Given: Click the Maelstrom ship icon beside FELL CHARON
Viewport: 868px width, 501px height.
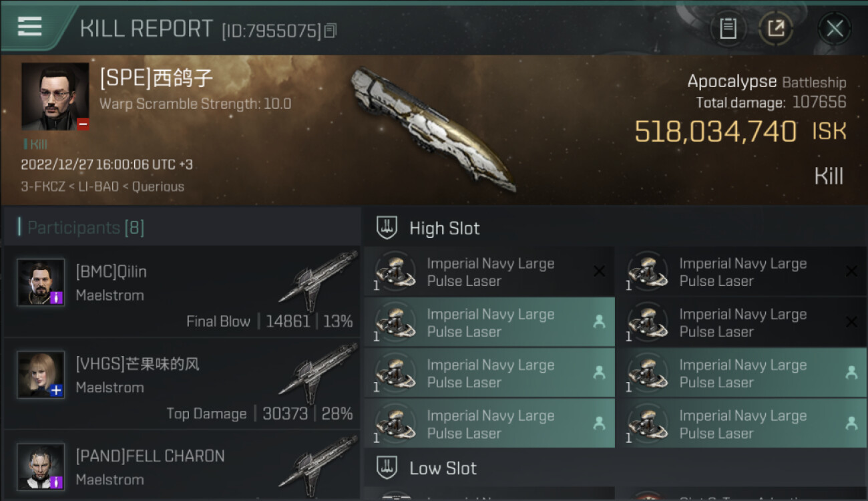Looking at the screenshot, I should click(x=318, y=464).
